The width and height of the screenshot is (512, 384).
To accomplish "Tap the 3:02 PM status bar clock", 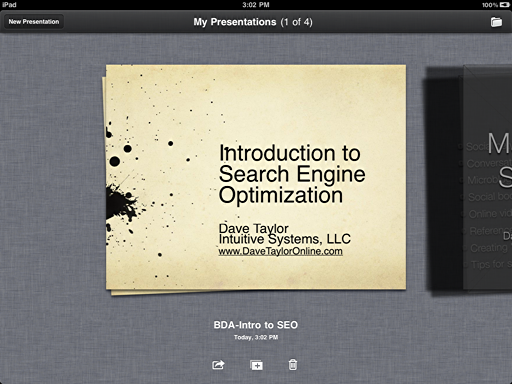I will tap(256, 5).
